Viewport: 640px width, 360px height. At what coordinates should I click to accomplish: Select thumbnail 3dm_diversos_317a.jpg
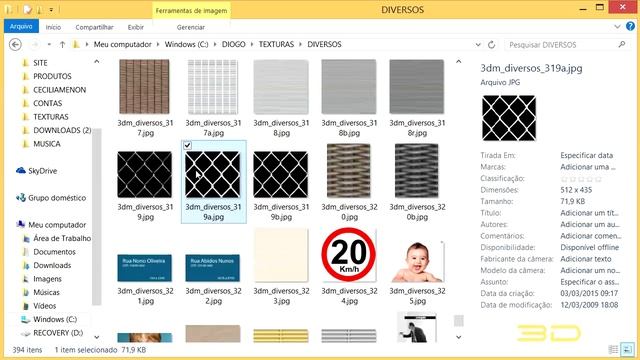[x=213, y=87]
